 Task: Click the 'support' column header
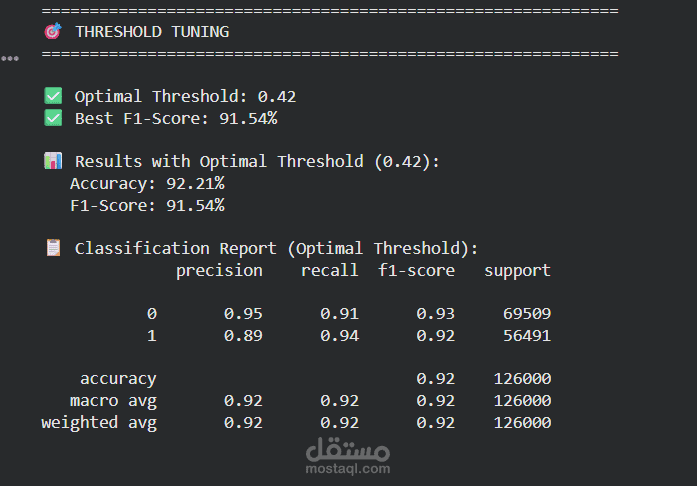pos(517,271)
